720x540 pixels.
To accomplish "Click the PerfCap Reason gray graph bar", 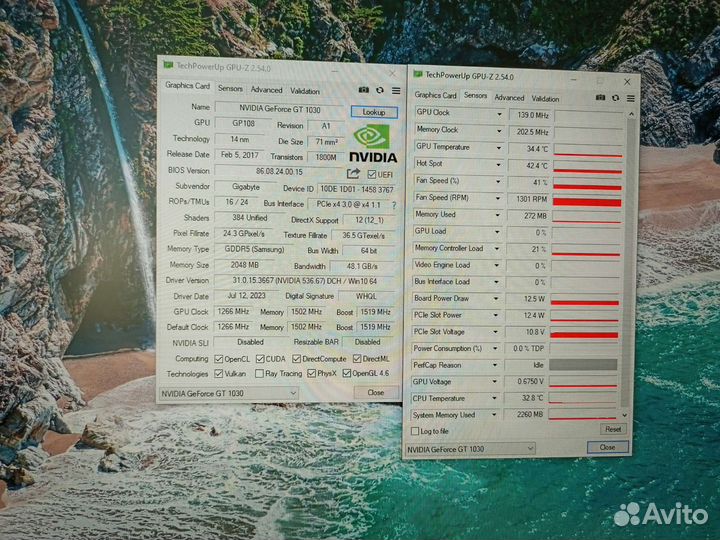I will pyautogui.click(x=583, y=365).
